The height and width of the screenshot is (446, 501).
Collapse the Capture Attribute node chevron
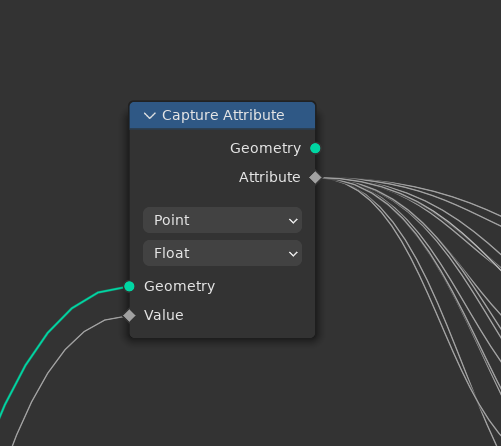(150, 116)
